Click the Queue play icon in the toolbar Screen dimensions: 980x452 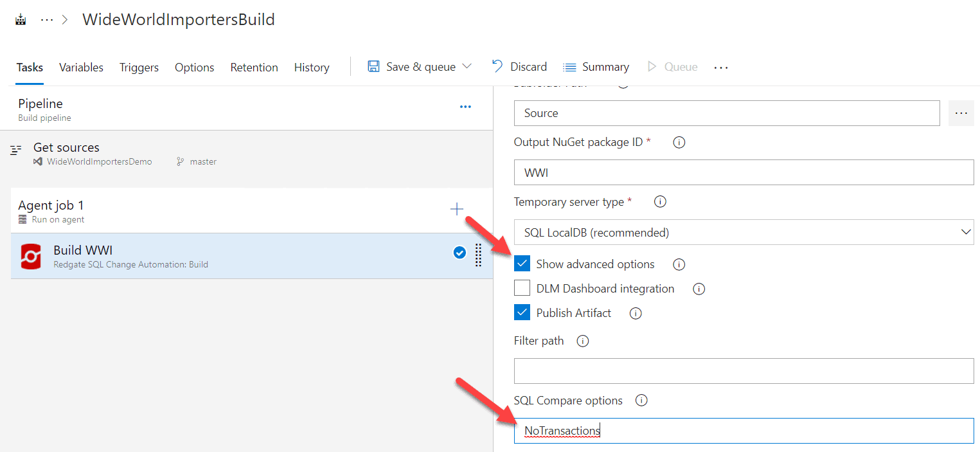click(653, 66)
